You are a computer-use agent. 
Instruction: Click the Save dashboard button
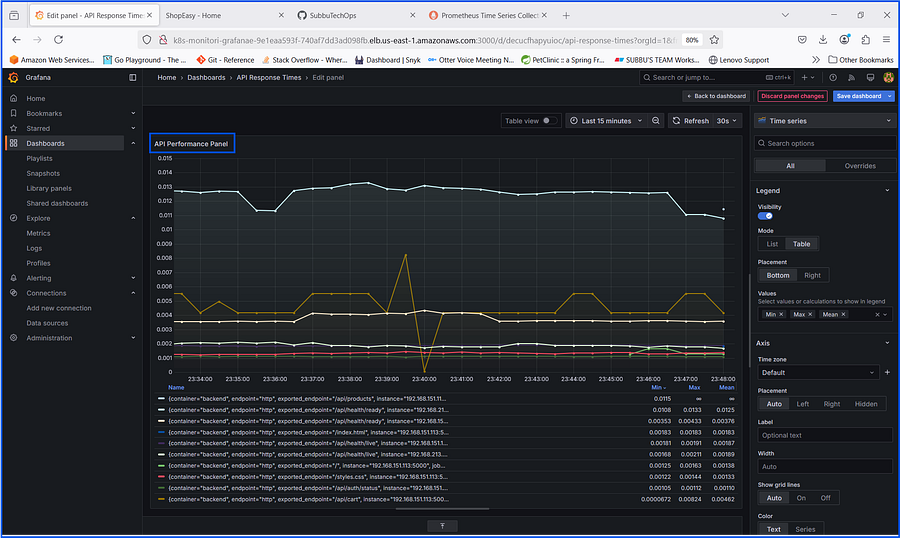click(x=859, y=96)
